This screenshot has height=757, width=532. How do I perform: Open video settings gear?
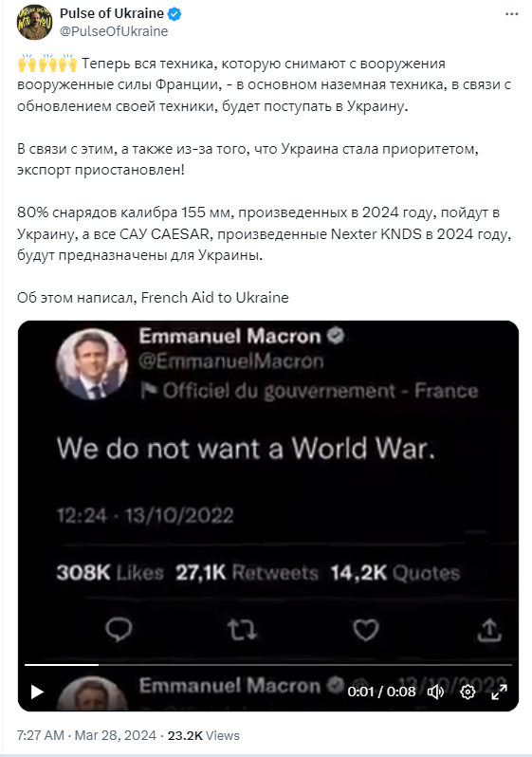468,692
